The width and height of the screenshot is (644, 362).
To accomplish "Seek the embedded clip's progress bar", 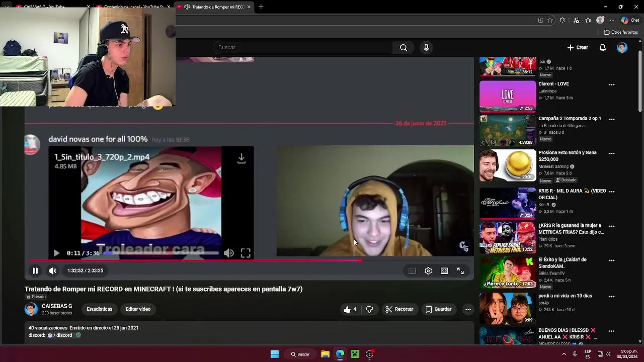I will click(x=162, y=253).
